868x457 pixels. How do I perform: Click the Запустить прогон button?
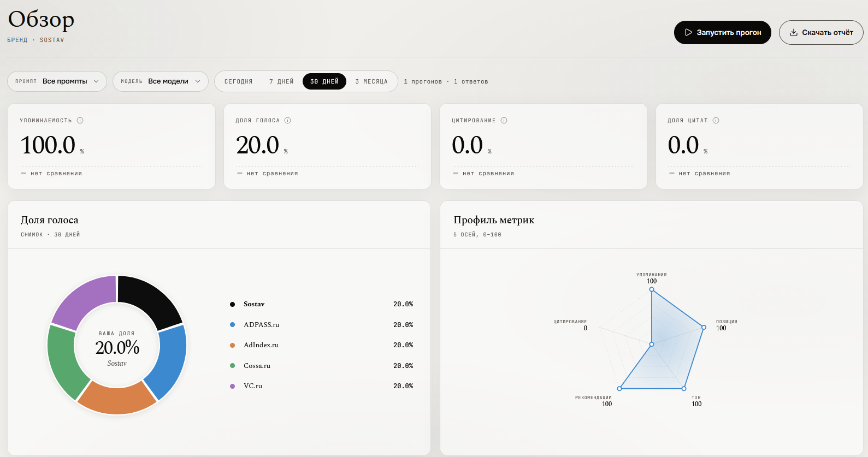[x=723, y=33]
